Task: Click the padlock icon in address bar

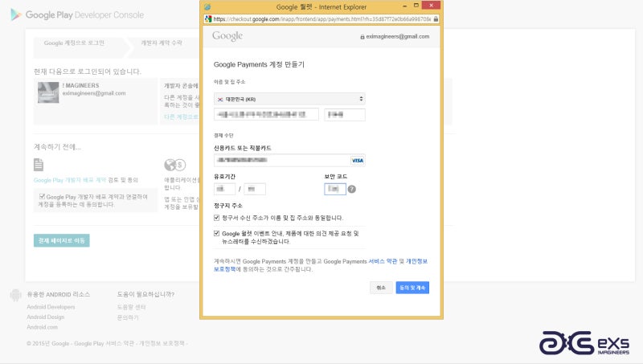Action: pos(436,18)
